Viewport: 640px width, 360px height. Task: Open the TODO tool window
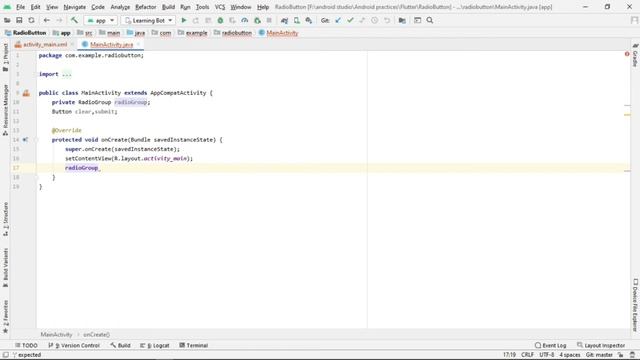(x=26, y=345)
